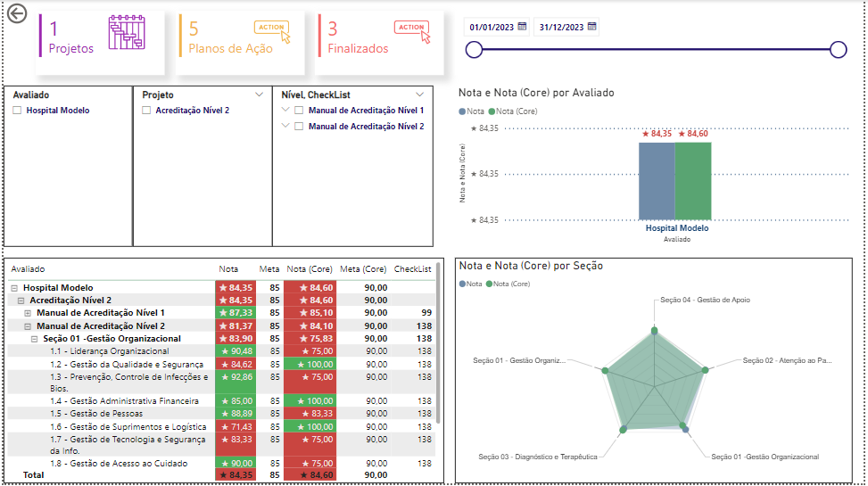Click the Finalizados action icon
Image resolution: width=868 pixels, height=486 pixels.
click(412, 32)
